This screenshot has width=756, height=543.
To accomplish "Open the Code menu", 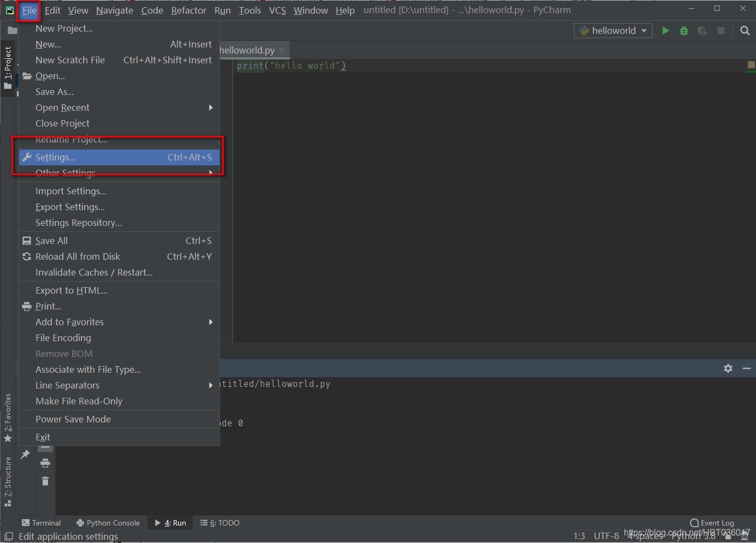I will coord(152,10).
